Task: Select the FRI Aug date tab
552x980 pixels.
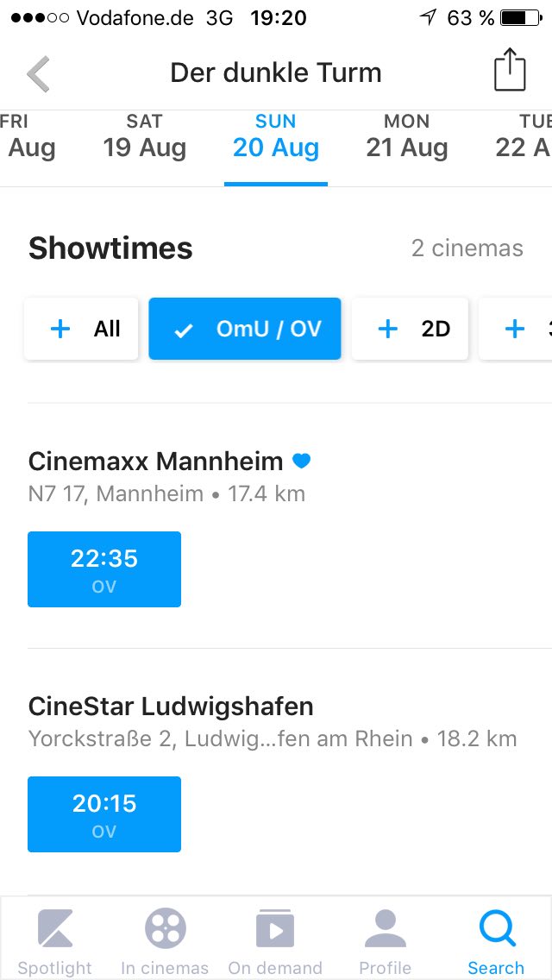Action: 26,138
